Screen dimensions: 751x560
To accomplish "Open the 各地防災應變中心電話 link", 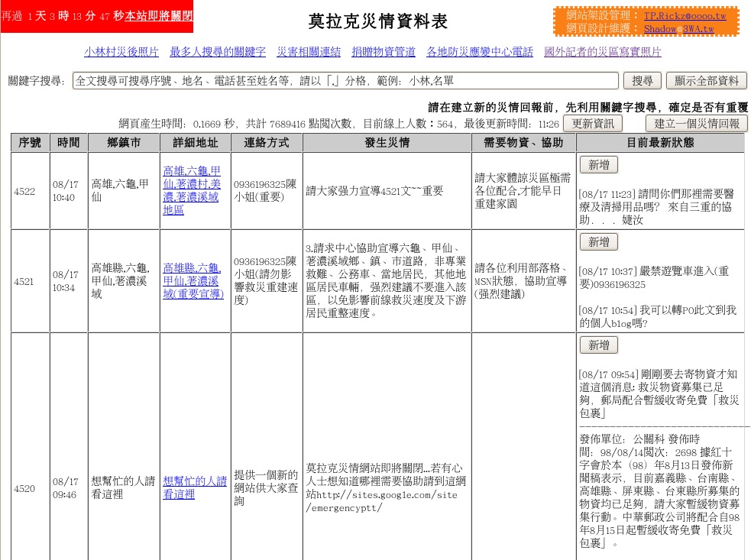I will point(480,52).
